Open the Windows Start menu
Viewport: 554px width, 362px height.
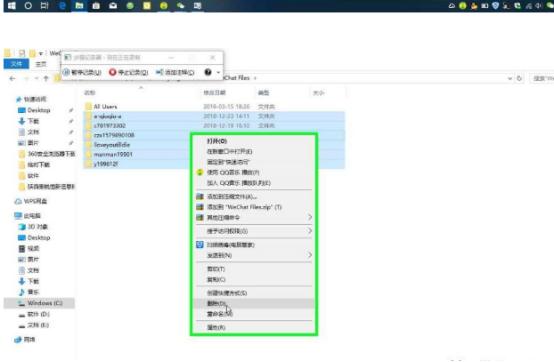click(x=12, y=6)
